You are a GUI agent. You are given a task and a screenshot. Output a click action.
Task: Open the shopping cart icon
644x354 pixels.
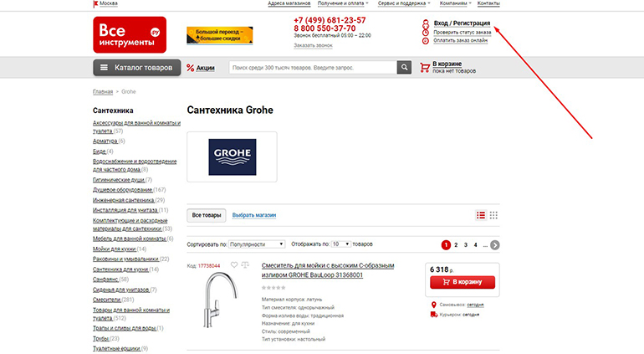(425, 68)
